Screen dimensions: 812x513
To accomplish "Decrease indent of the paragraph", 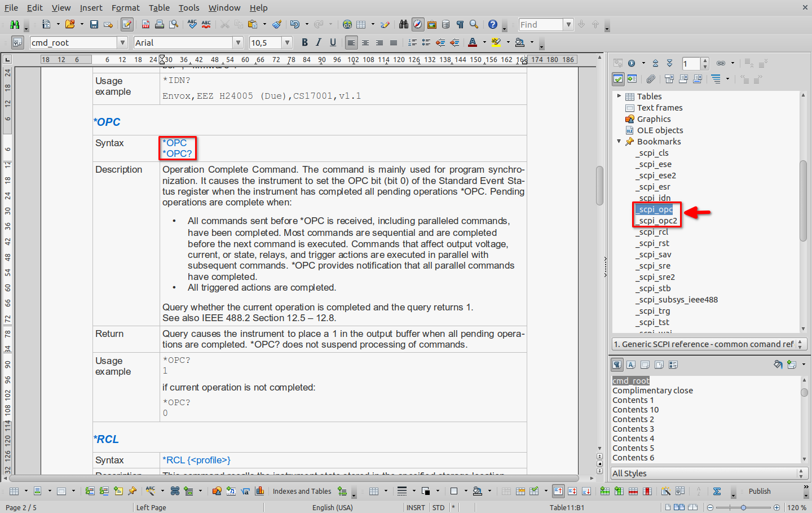I will point(440,42).
